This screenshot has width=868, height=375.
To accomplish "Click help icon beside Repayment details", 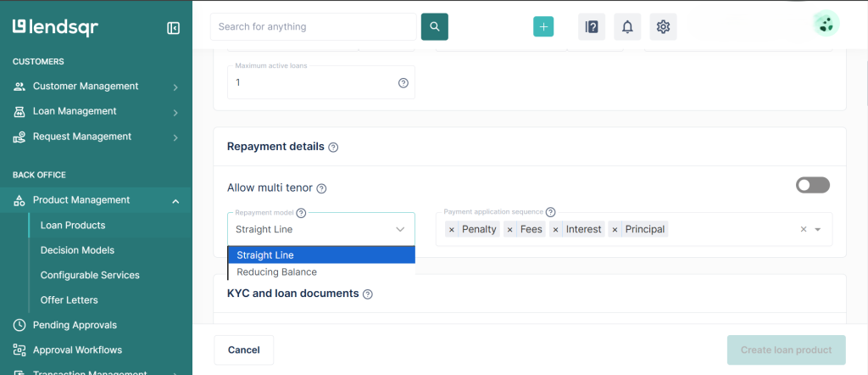I will click(333, 147).
